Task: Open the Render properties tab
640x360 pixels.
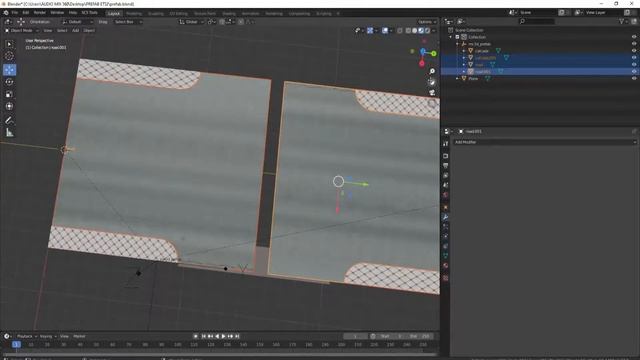Action: tap(446, 156)
